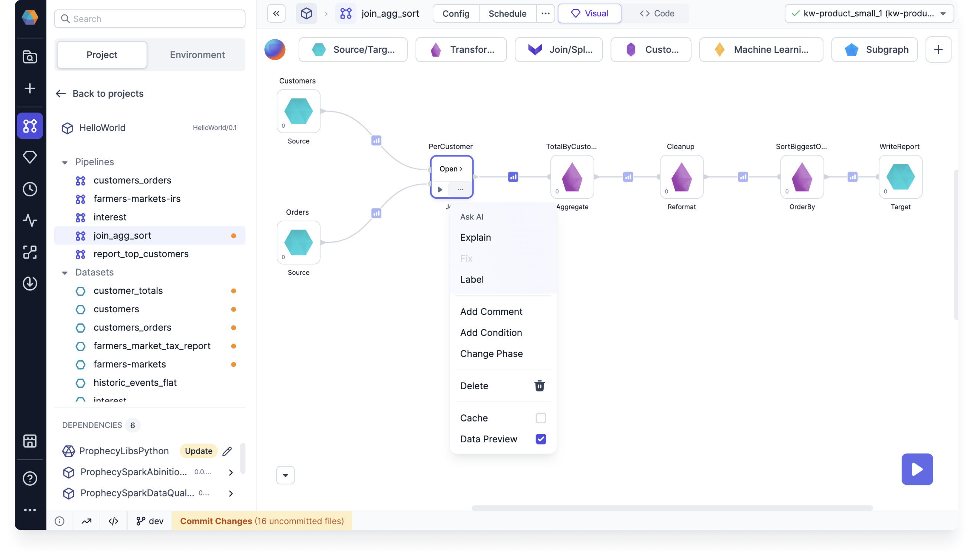Click Commit Changes button

(x=261, y=521)
